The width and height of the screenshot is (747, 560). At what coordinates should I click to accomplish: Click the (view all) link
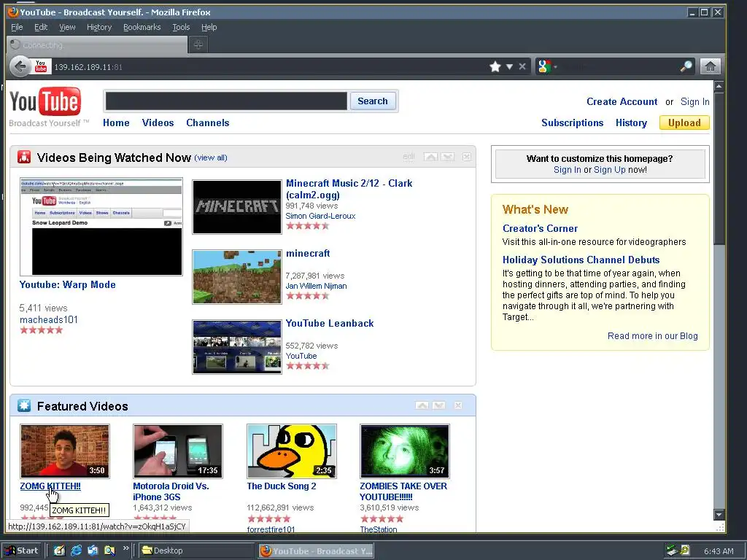coord(211,157)
